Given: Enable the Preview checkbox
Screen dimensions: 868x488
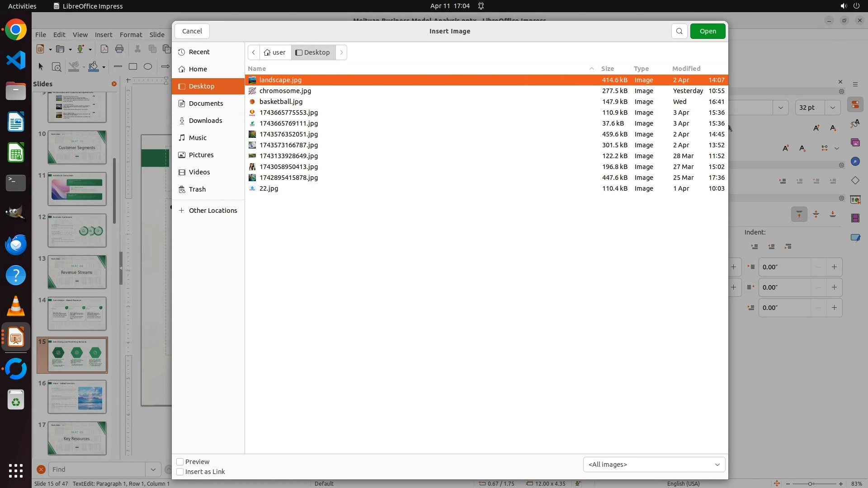Looking at the screenshot, I should click(x=180, y=462).
